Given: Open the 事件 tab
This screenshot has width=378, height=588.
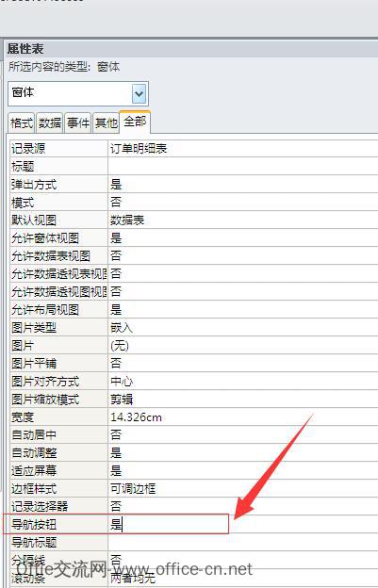Looking at the screenshot, I should (78, 122).
